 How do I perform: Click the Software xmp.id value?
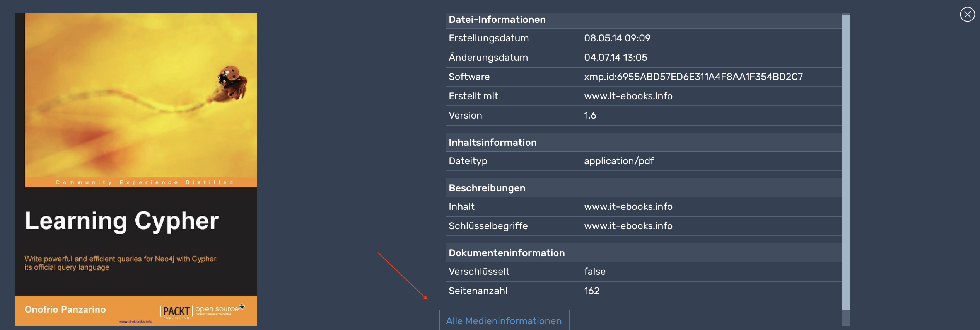click(693, 77)
